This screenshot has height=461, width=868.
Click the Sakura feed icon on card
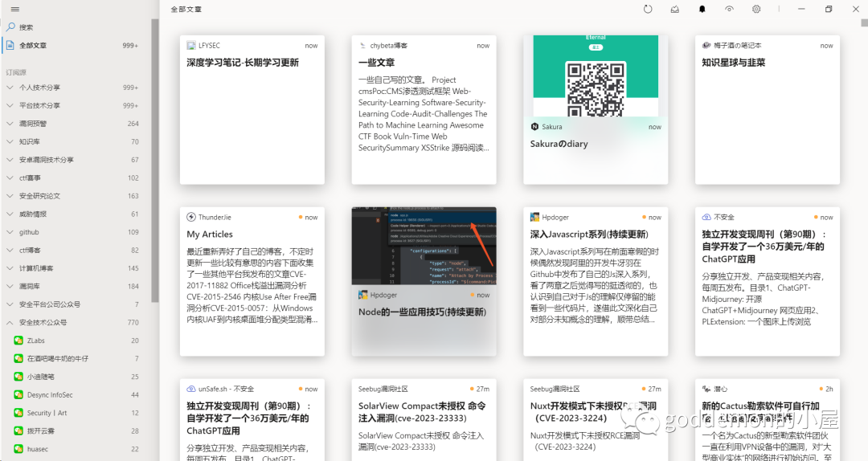(x=534, y=127)
